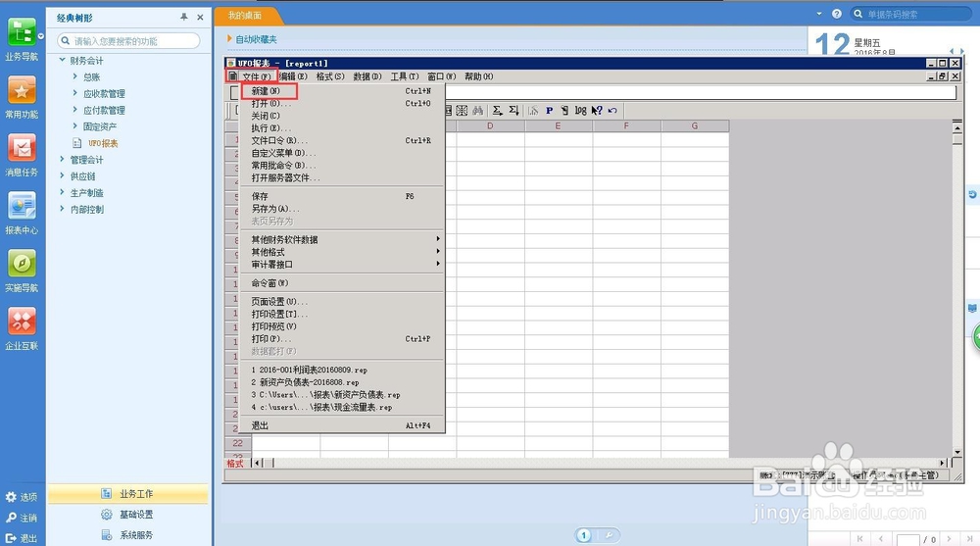The width and height of the screenshot is (980, 546).
Task: Open the 窗口 menu
Action: pos(441,76)
